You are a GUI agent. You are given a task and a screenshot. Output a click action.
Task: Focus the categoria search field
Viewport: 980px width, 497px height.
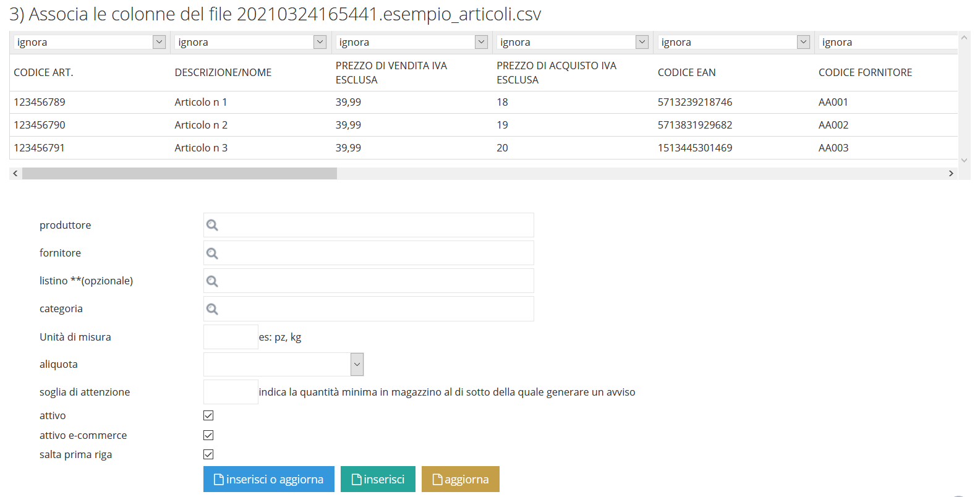pos(369,309)
